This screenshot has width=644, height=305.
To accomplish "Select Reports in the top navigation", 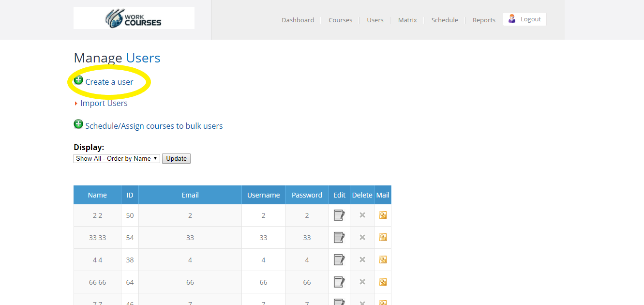I will pos(484,20).
